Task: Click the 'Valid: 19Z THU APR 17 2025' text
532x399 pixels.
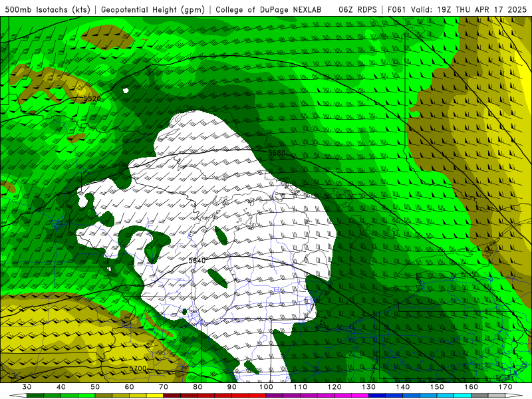Action: point(469,10)
